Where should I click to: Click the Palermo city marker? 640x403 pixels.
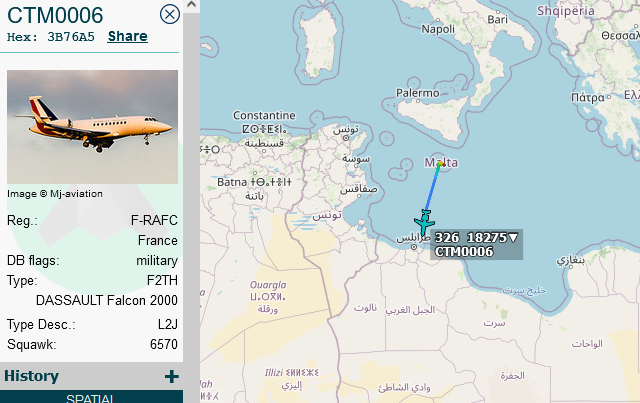pyautogui.click(x=418, y=100)
